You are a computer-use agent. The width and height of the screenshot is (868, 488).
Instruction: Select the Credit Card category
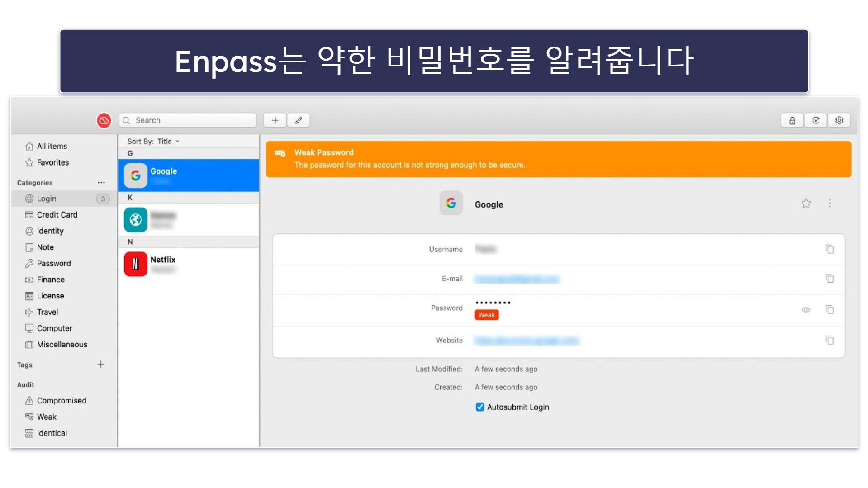pos(51,215)
